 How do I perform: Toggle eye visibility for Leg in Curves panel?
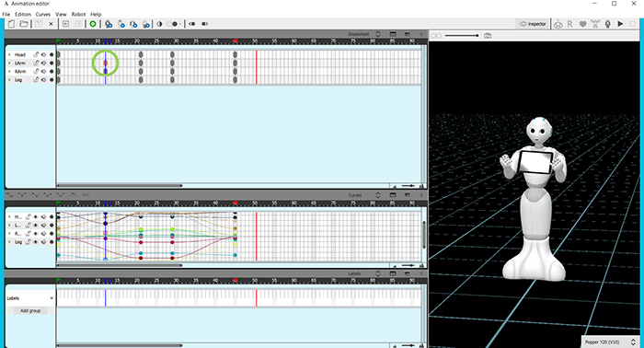36,242
